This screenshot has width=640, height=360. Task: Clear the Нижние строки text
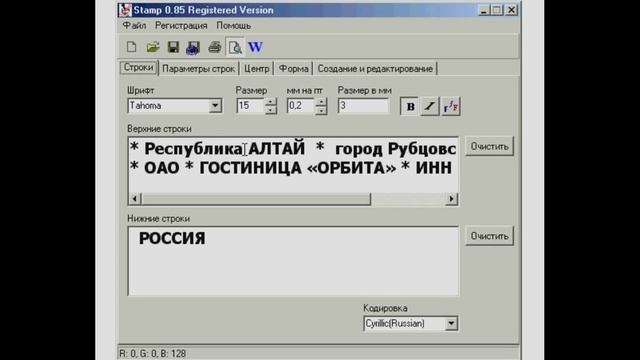pyautogui.click(x=489, y=236)
